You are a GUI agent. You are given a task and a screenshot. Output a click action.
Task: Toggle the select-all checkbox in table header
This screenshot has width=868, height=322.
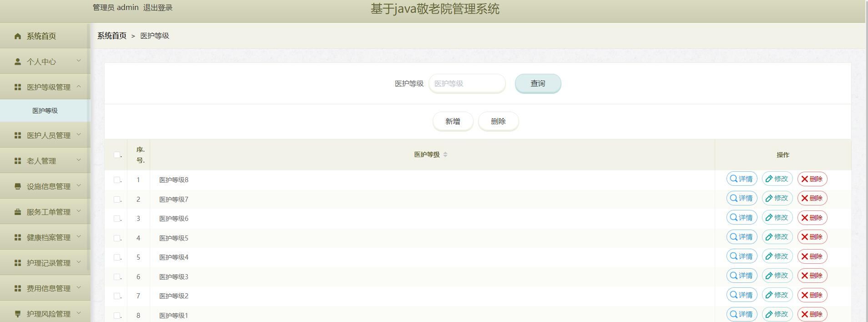coord(117,154)
